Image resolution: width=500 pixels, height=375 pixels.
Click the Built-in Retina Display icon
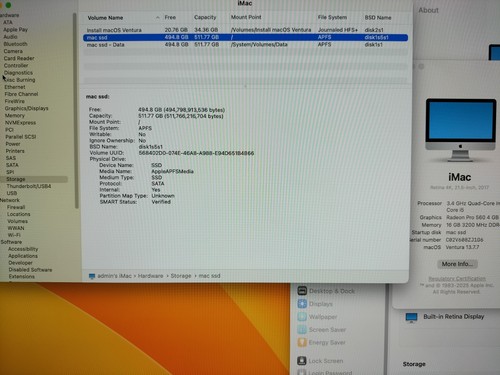pyautogui.click(x=411, y=317)
